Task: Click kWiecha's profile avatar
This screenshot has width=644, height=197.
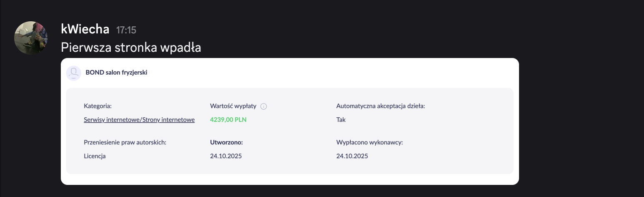Action: pos(32,38)
